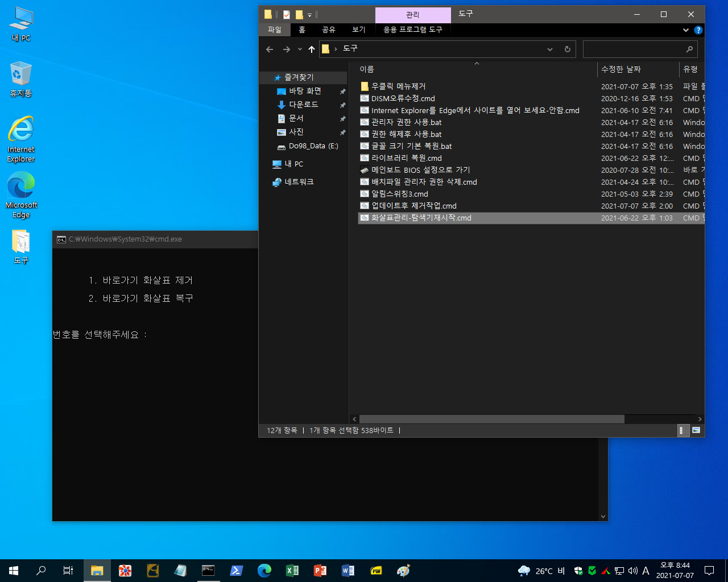The image size is (728, 582).
Task: Launch PowerPoint from taskbar
Action: pos(320,571)
